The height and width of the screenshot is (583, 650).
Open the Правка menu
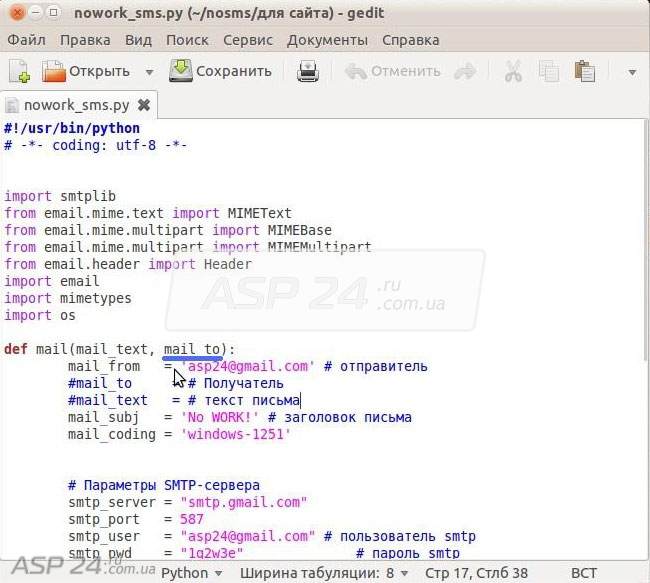(85, 40)
